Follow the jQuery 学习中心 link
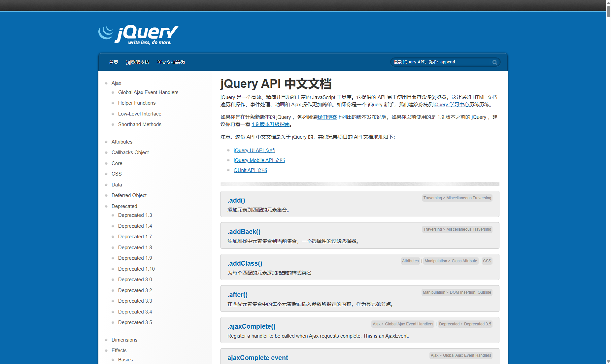The image size is (611, 364). click(452, 105)
